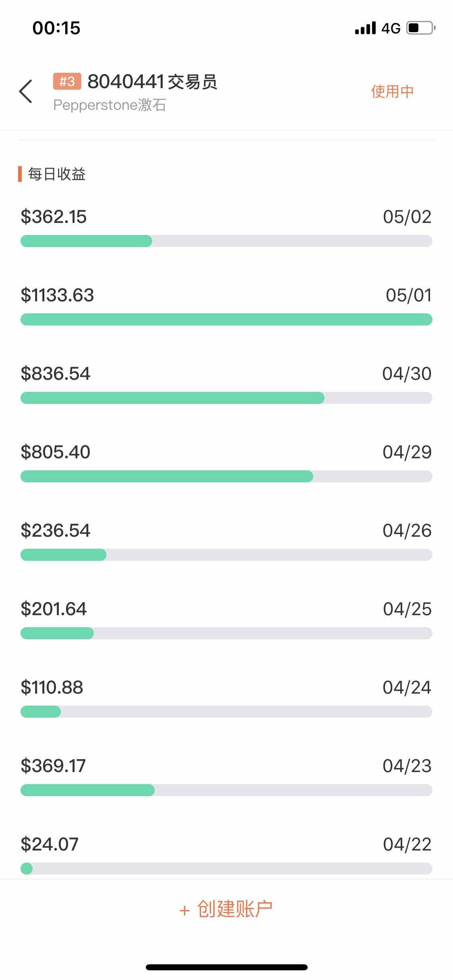
Task: Tap the home indicator bar
Action: coord(226,967)
